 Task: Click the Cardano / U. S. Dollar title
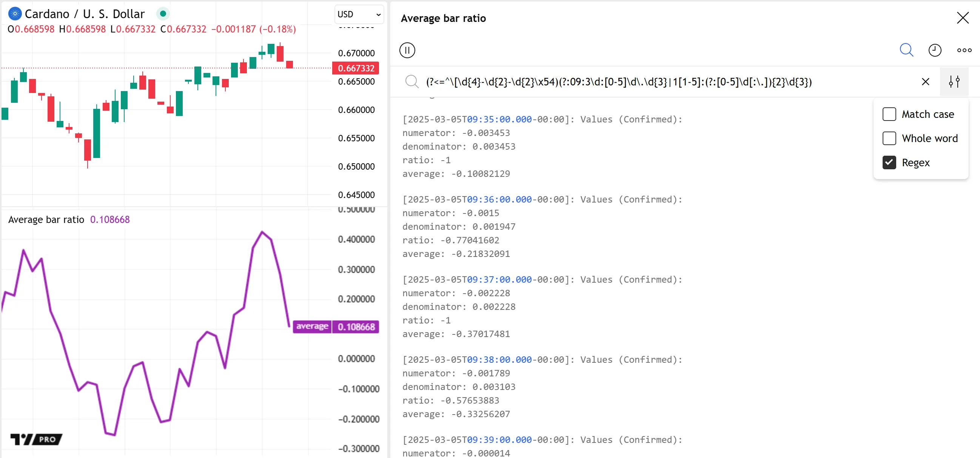[85, 14]
